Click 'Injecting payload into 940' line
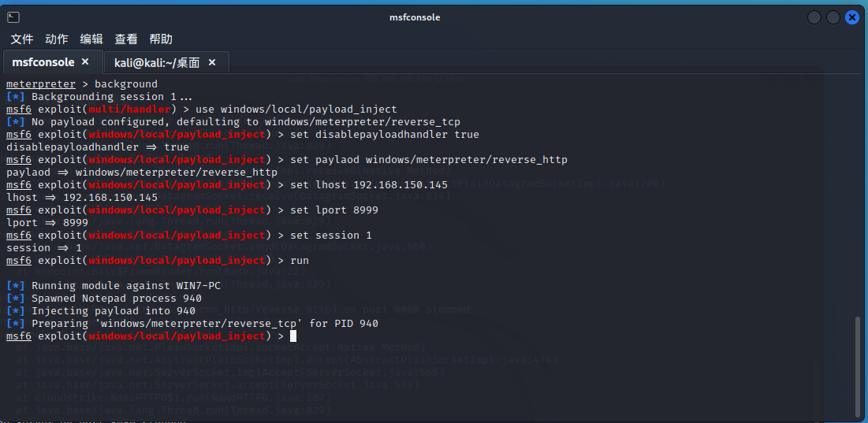 pyautogui.click(x=101, y=311)
